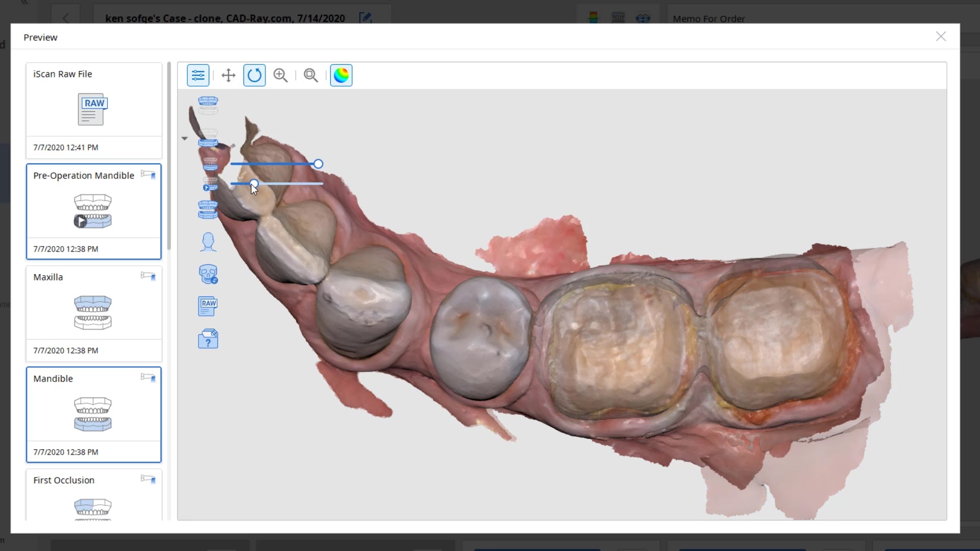Click the Zoom in magnifier tool
Image resolution: width=980 pixels, height=551 pixels.
point(280,76)
